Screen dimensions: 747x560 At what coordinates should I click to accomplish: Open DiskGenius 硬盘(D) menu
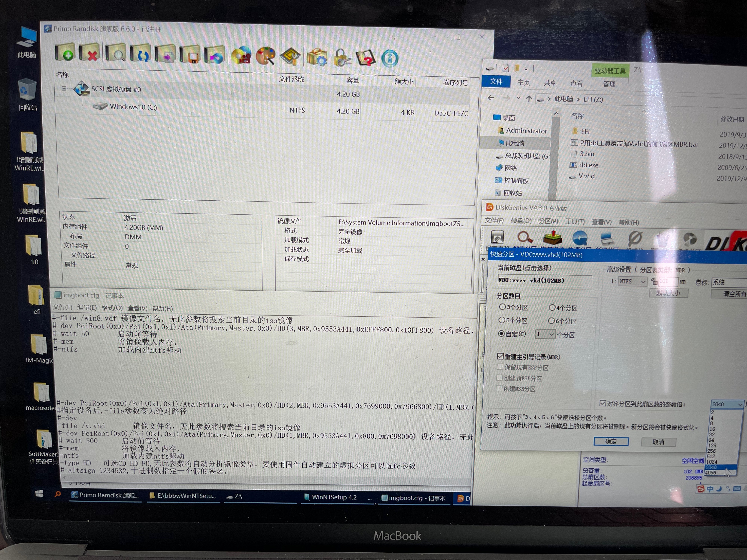pos(521,221)
